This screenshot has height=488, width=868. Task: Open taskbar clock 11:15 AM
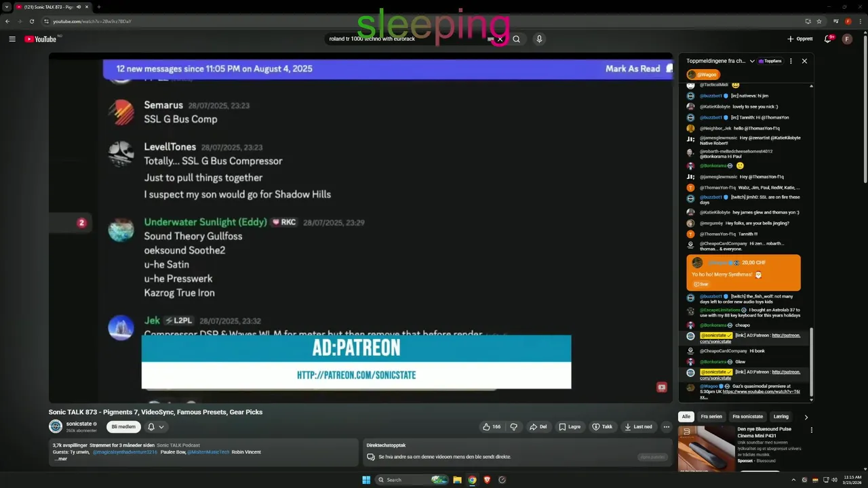tap(852, 480)
